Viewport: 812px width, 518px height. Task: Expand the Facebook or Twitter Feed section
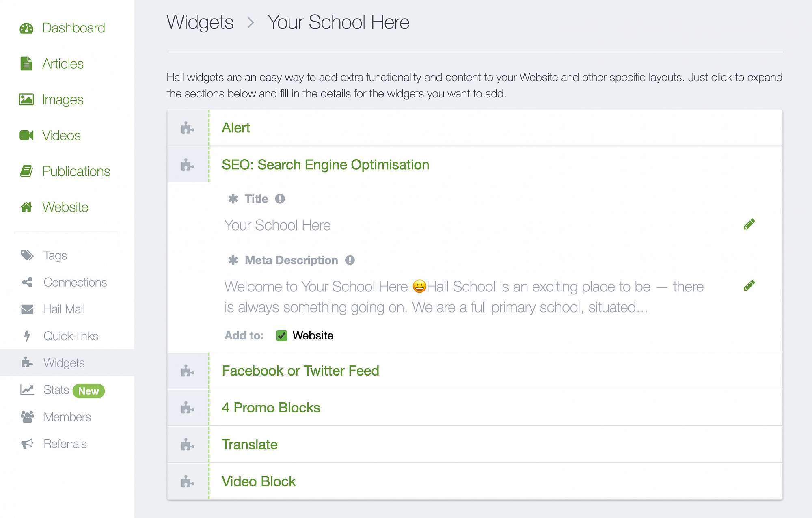click(300, 371)
